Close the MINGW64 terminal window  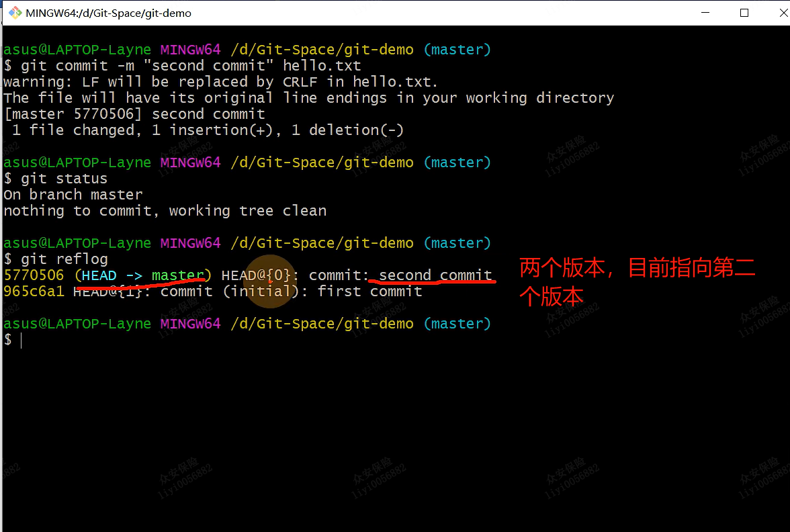[783, 13]
